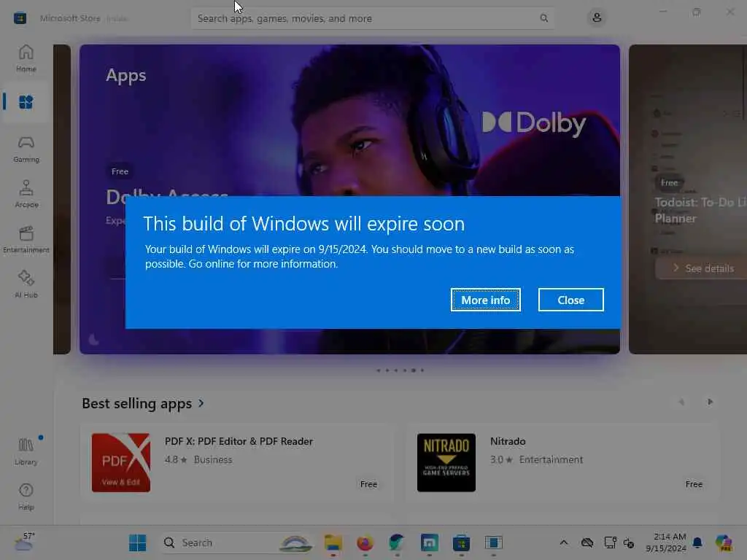Click the PDF X app thumbnail
This screenshot has height=560, width=747.
point(121,462)
